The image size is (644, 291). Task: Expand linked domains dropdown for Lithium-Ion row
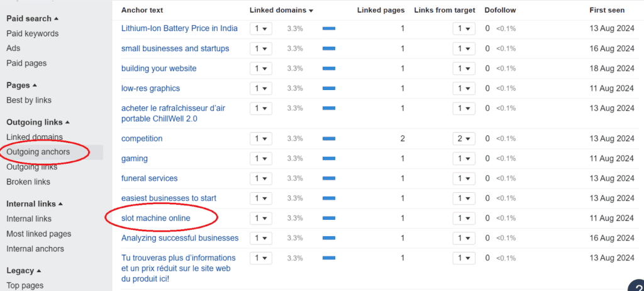click(261, 28)
